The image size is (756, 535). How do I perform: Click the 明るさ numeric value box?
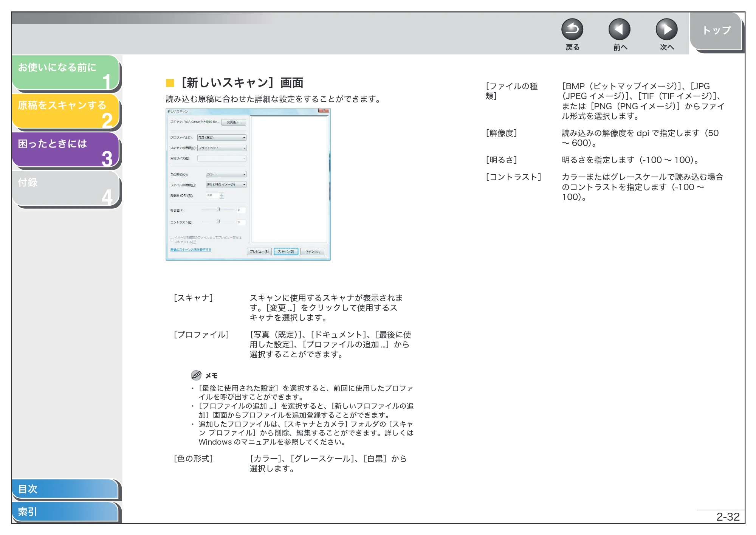(x=241, y=210)
